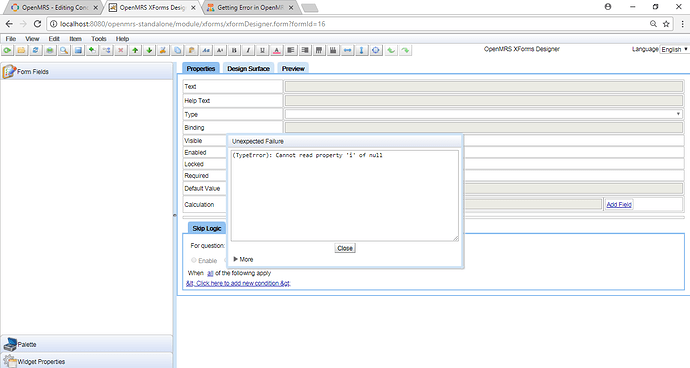The height and width of the screenshot is (368, 690).
Task: Click the add new condition link
Action: [238, 283]
